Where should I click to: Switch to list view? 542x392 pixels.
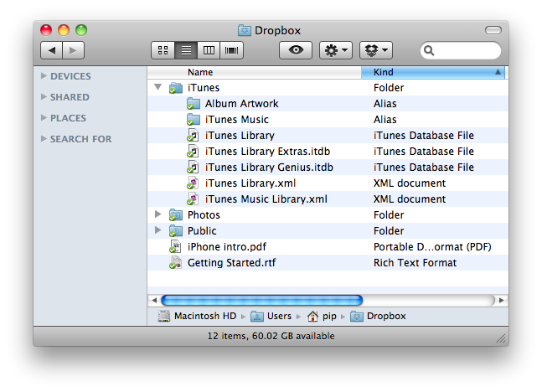coord(186,50)
